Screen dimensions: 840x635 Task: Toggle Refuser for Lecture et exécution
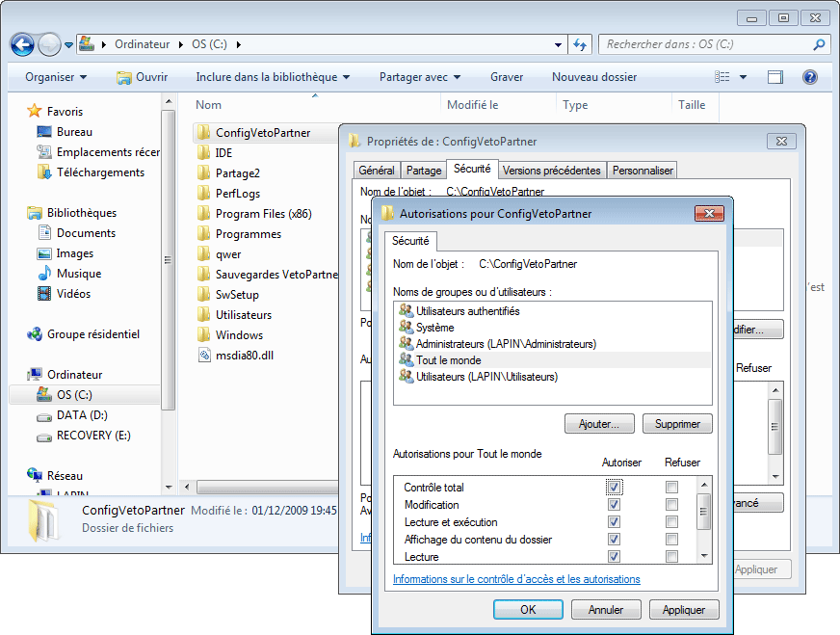pos(671,521)
